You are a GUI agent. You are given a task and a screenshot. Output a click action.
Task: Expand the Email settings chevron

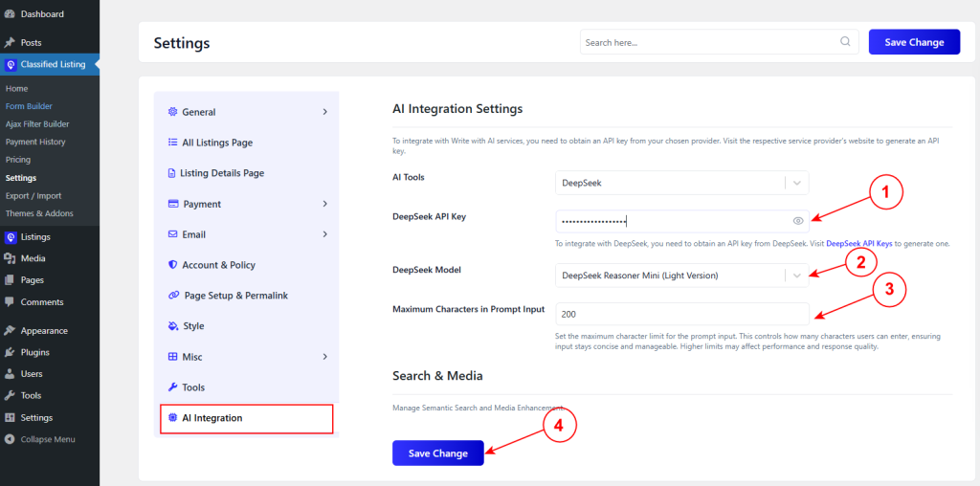(x=325, y=234)
